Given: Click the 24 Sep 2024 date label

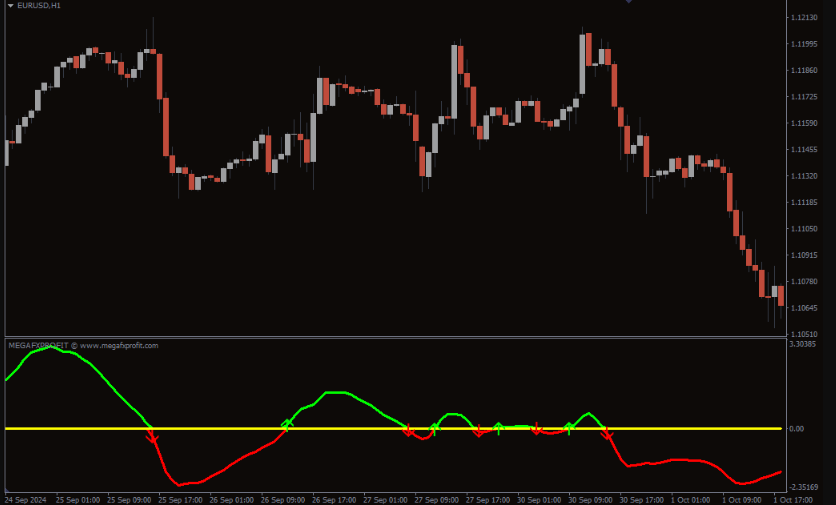Looking at the screenshot, I should [25, 499].
